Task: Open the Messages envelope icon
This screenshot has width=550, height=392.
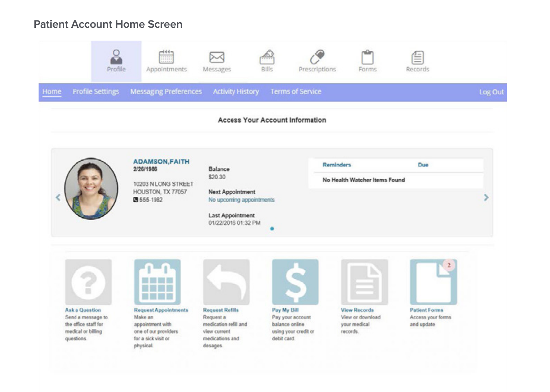Action: (x=217, y=57)
